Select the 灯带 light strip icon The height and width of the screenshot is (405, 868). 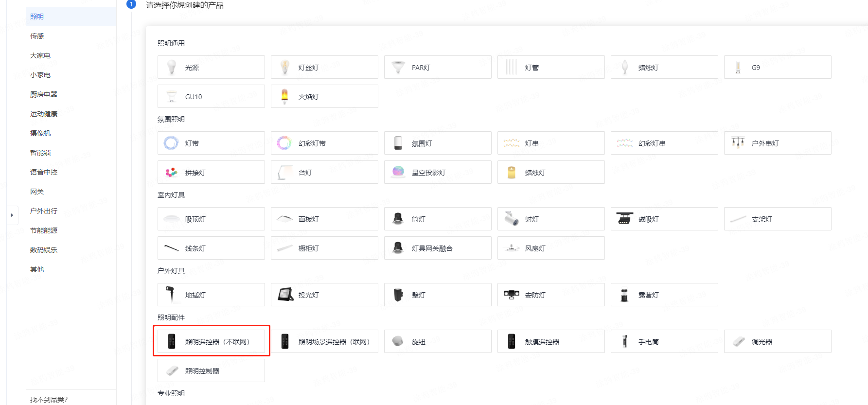tap(171, 143)
